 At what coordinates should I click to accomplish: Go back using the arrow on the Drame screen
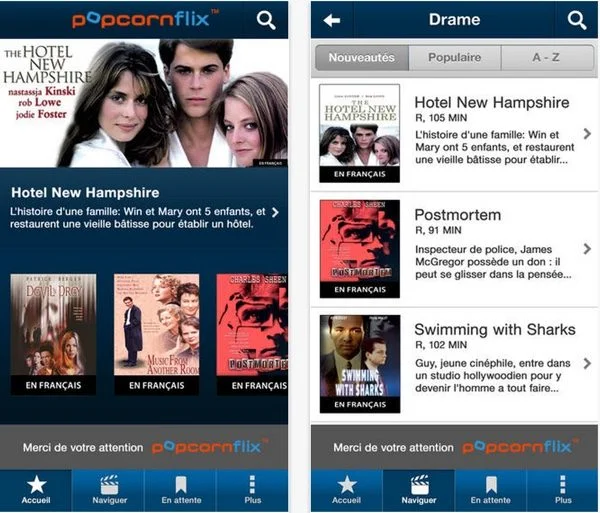[332, 20]
